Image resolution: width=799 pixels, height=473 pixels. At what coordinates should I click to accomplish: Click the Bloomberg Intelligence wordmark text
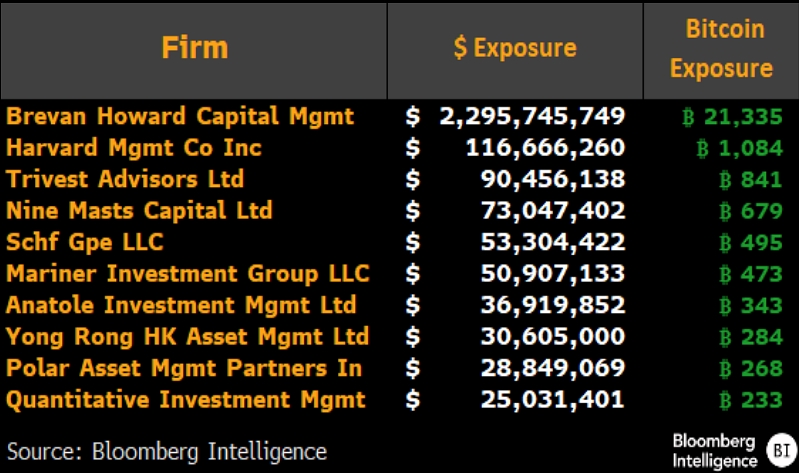click(x=714, y=450)
